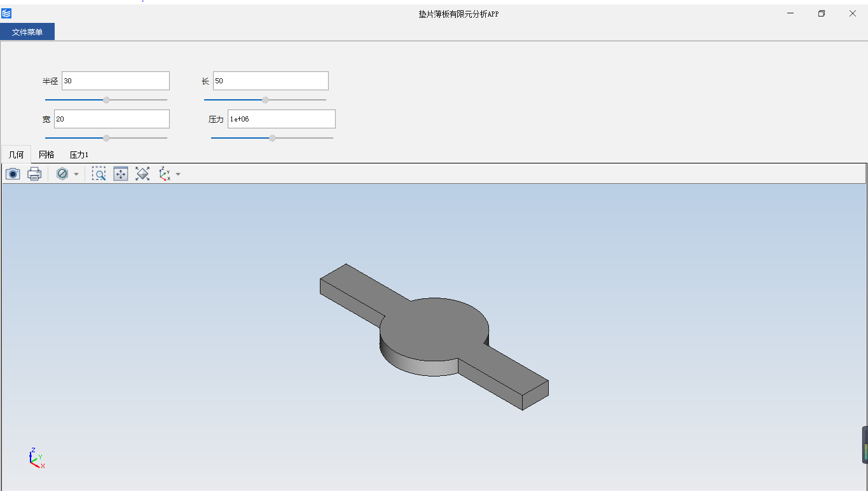Click the slider handle under 宽

[x=106, y=138]
